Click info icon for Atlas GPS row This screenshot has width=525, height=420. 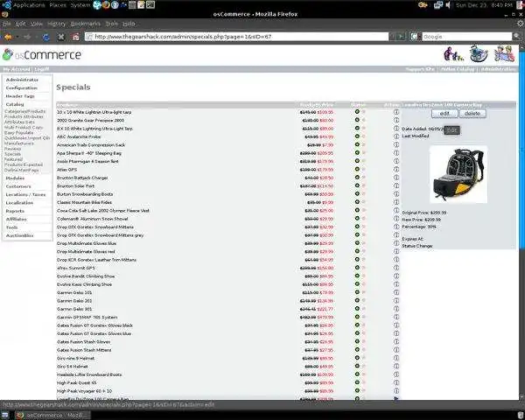(x=396, y=169)
